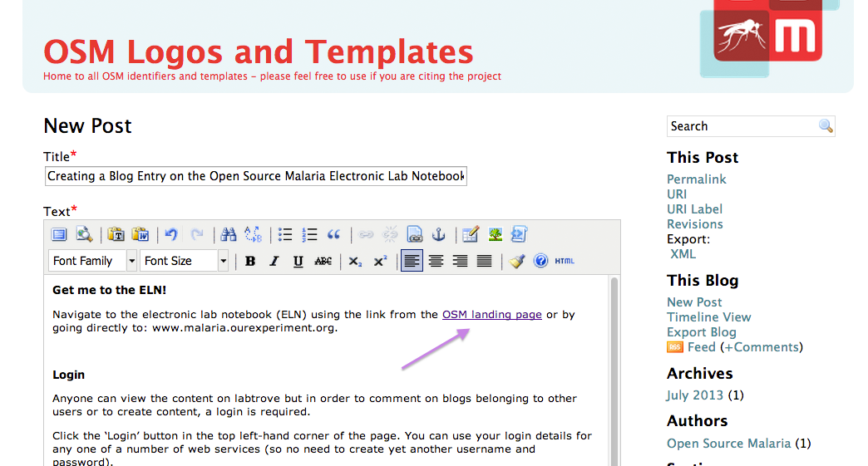The height and width of the screenshot is (466, 868).
Task: Export post as XML
Action: point(683,253)
